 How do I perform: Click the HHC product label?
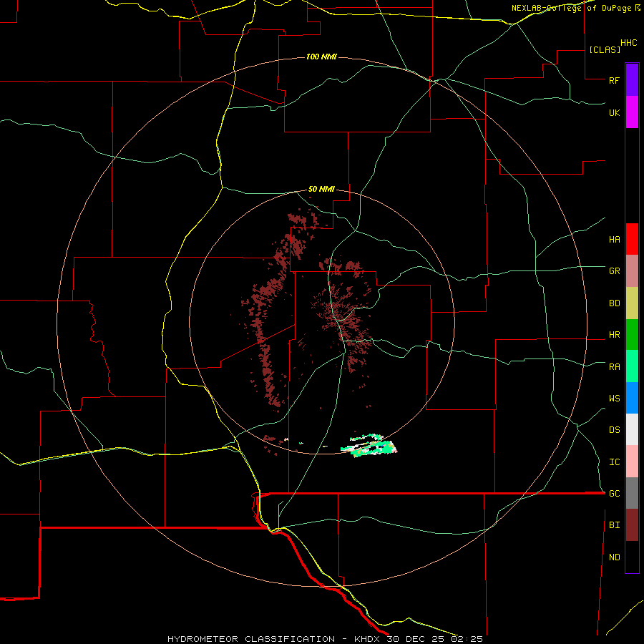click(629, 43)
